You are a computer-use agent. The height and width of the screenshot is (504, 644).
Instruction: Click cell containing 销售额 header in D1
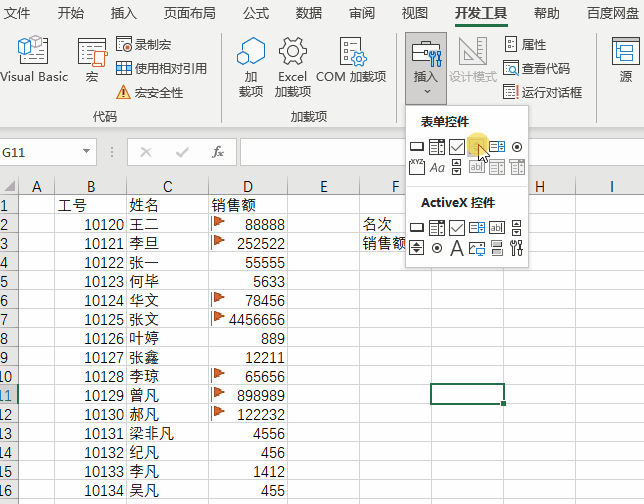(248, 205)
